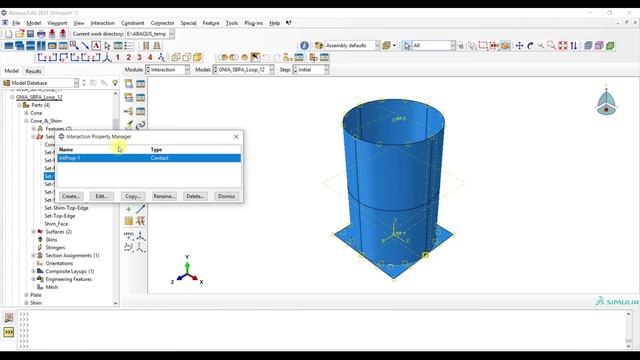This screenshot has width=640, height=360.
Task: Click the Auto-fit view icon
Action: pyautogui.click(x=563, y=46)
